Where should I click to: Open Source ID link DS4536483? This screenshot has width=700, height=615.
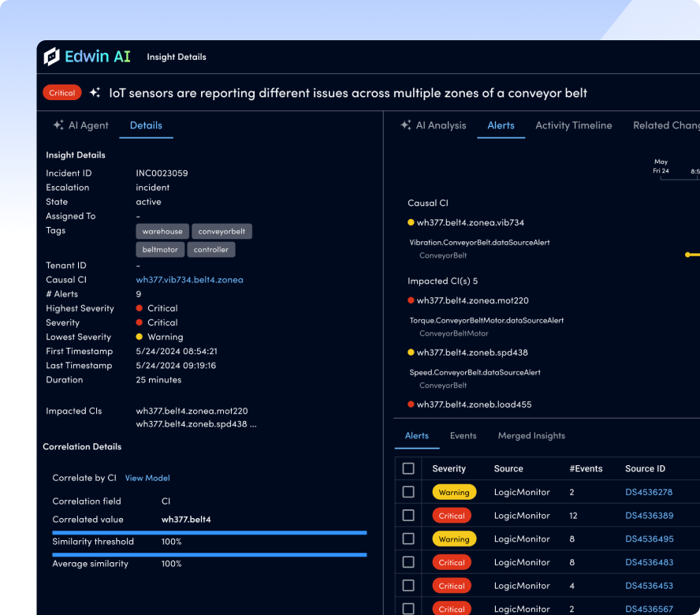pyautogui.click(x=649, y=562)
